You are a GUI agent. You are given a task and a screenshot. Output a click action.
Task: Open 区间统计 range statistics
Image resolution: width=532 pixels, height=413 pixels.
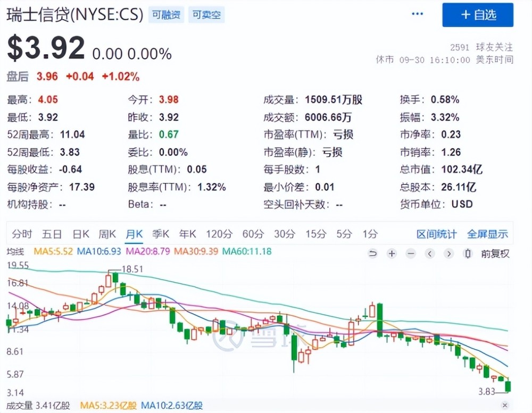point(436,234)
